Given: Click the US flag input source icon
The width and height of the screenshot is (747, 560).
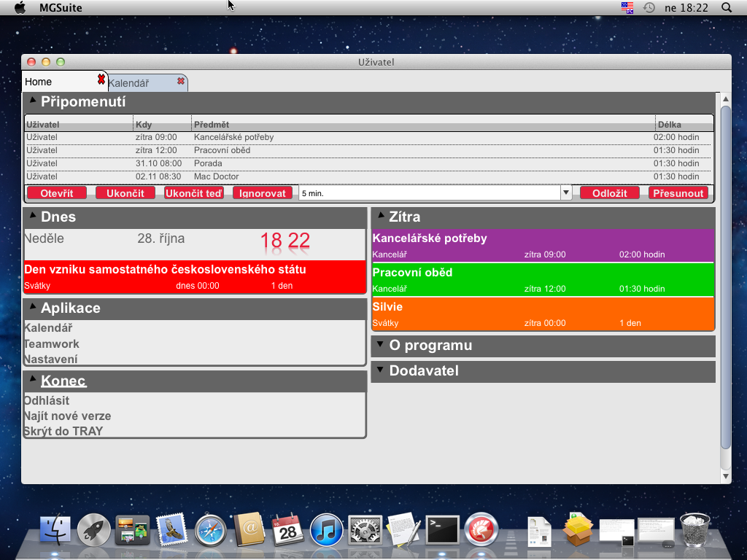Looking at the screenshot, I should click(627, 7).
